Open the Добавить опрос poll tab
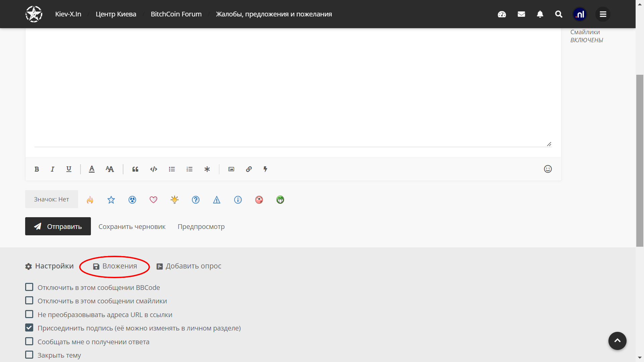The image size is (644, 362). point(189,266)
